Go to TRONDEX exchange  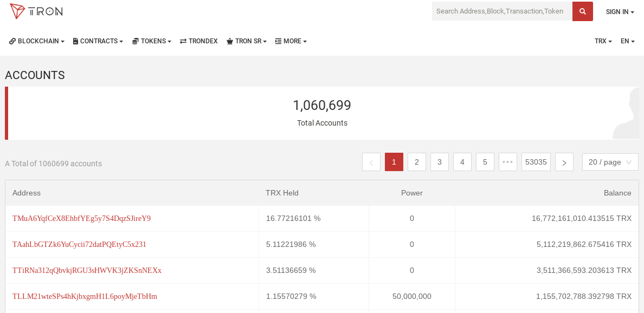point(199,41)
